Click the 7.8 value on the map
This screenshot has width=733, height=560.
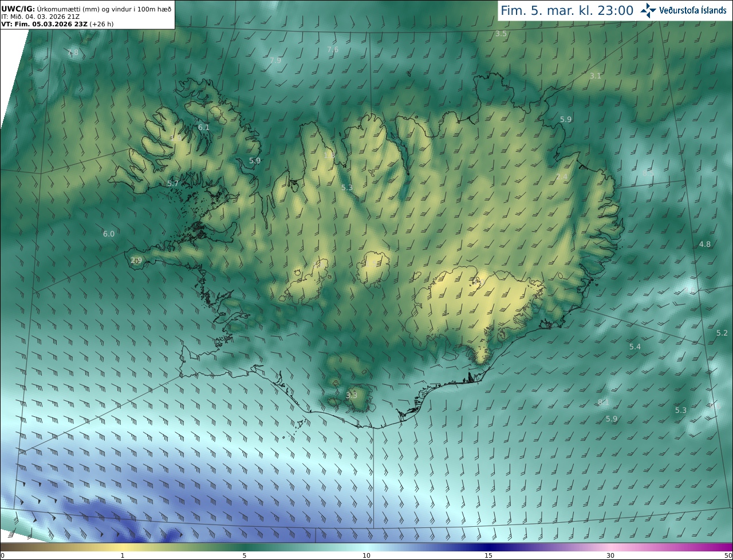73,53
